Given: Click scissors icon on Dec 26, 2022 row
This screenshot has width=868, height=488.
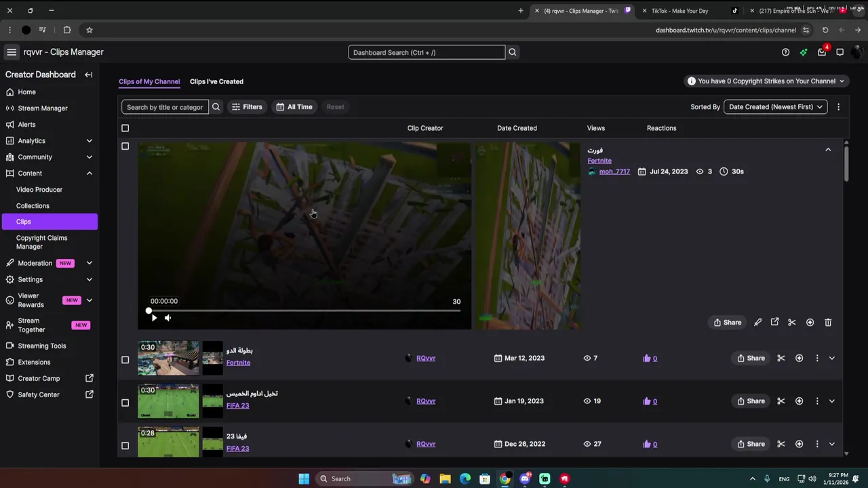Looking at the screenshot, I should pos(781,444).
